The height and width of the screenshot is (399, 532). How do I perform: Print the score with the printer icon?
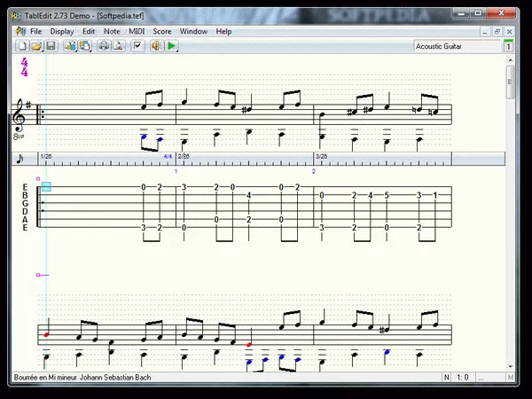pos(104,46)
